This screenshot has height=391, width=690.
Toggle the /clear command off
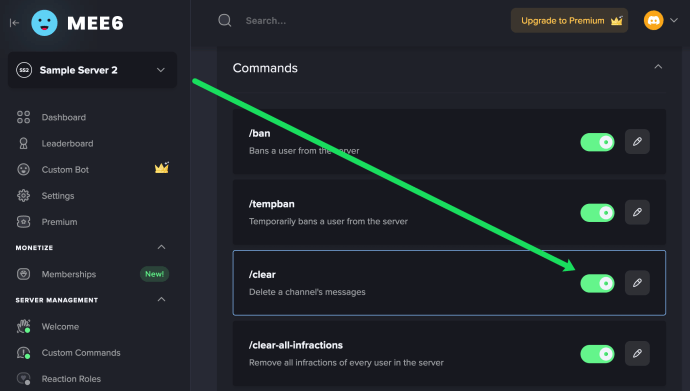(597, 284)
